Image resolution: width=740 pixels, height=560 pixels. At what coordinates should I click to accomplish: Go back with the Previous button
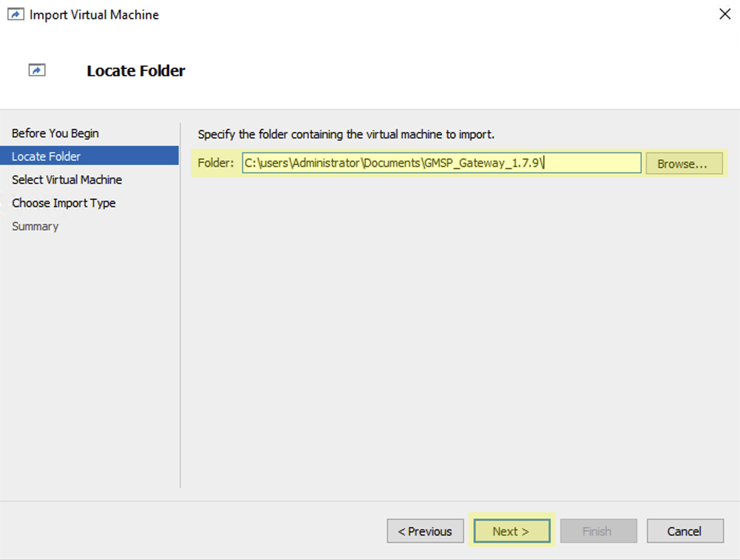(x=425, y=531)
